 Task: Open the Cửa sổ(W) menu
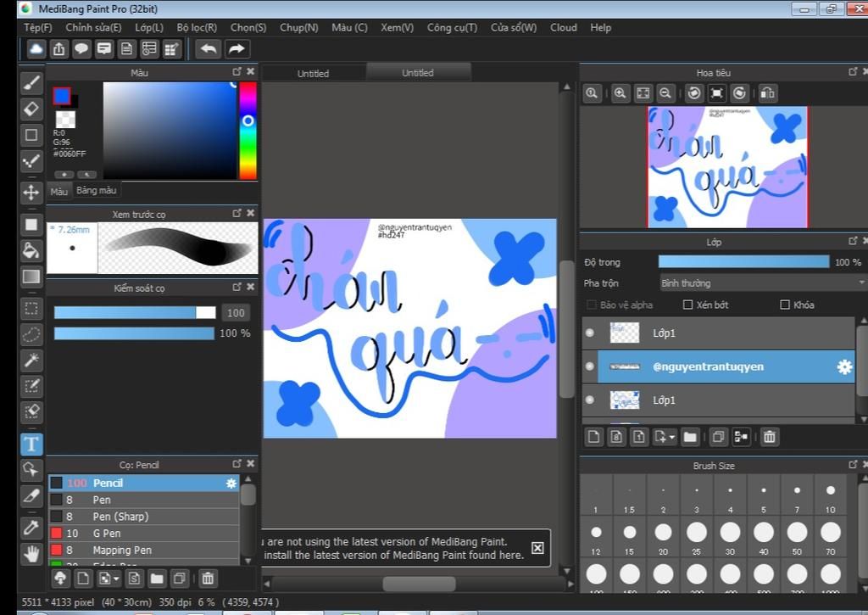tap(513, 28)
